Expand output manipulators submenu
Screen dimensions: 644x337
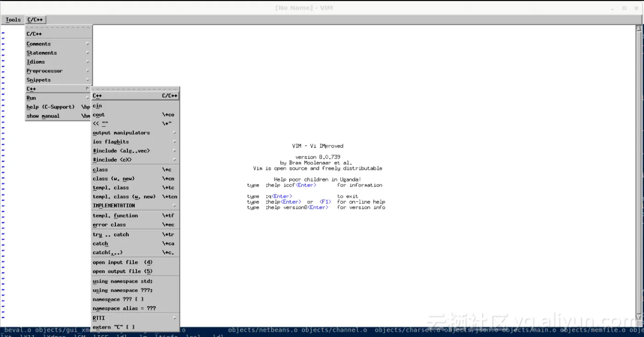pyautogui.click(x=136, y=133)
